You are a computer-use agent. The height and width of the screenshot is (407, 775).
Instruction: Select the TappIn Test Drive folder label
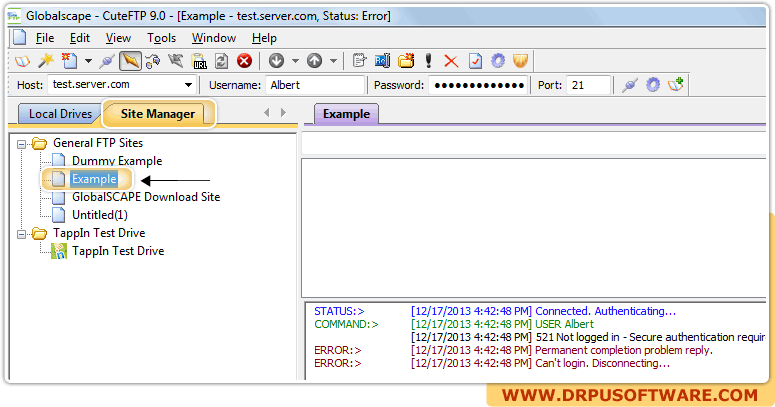pyautogui.click(x=99, y=233)
